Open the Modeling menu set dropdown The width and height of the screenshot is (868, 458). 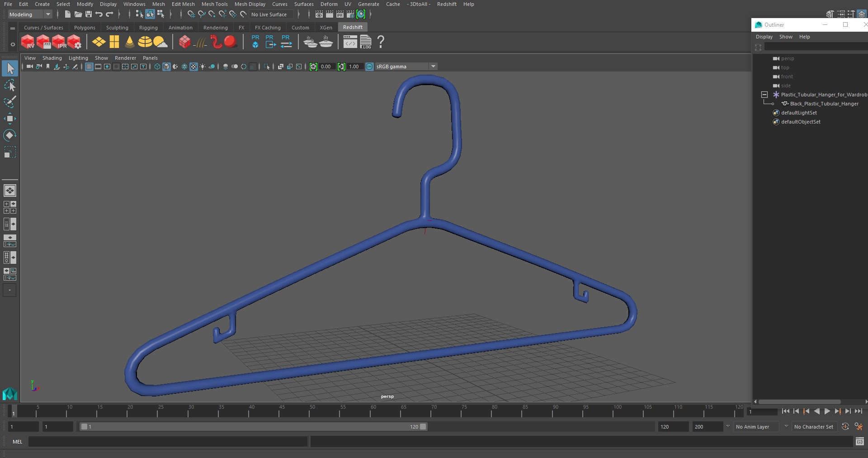(30, 14)
